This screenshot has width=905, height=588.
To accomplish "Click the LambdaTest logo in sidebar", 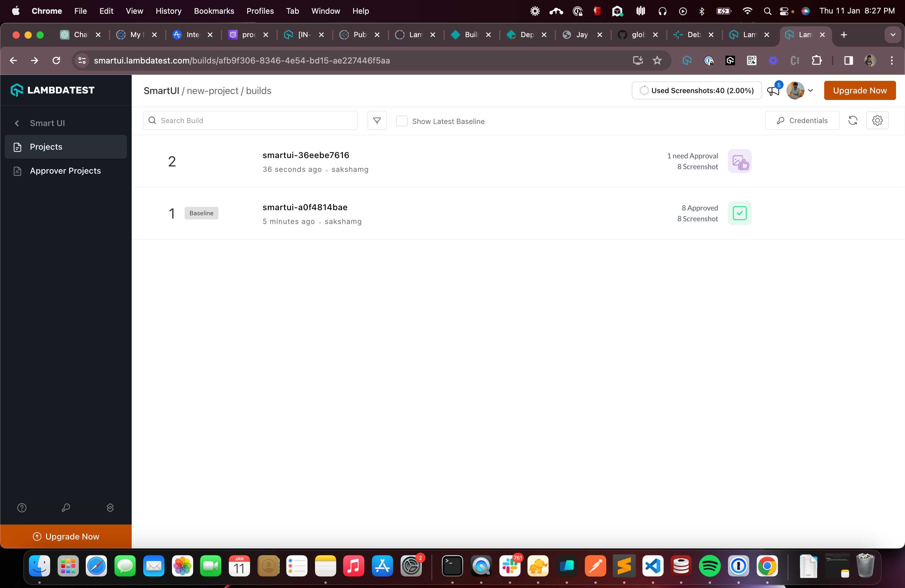I will [52, 90].
